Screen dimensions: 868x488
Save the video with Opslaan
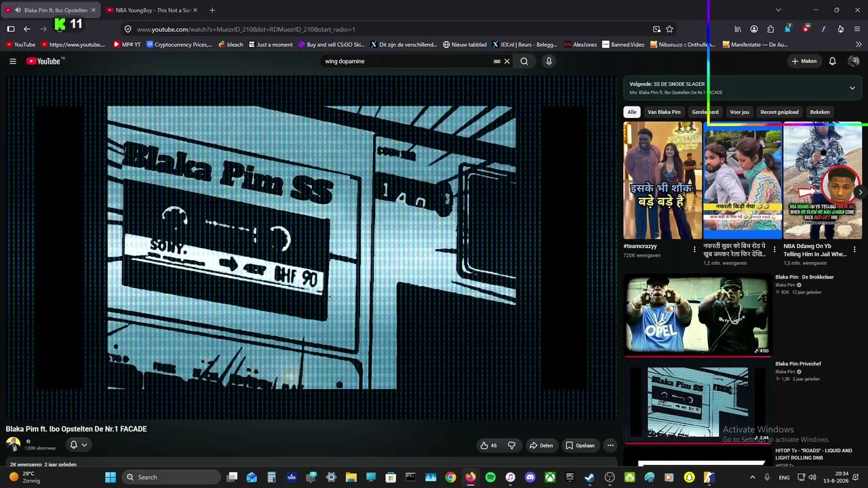click(x=580, y=445)
